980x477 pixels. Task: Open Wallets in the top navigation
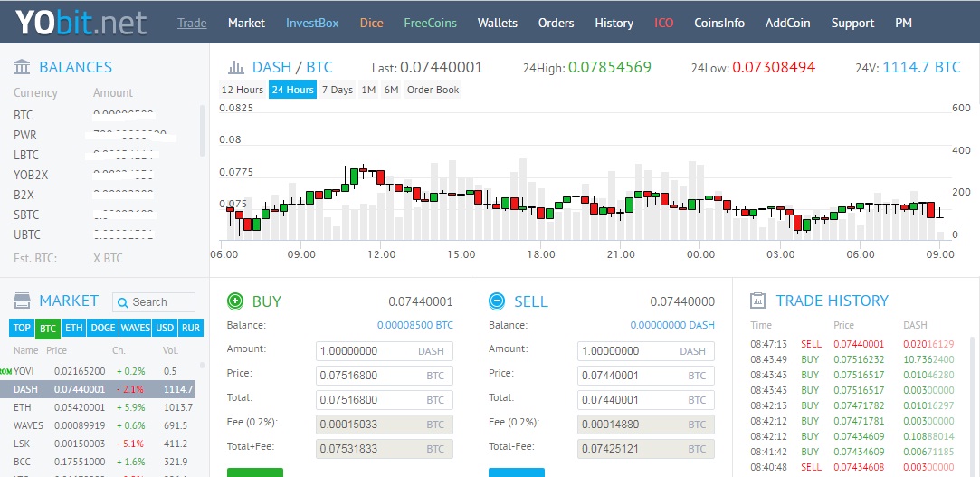[x=498, y=24]
